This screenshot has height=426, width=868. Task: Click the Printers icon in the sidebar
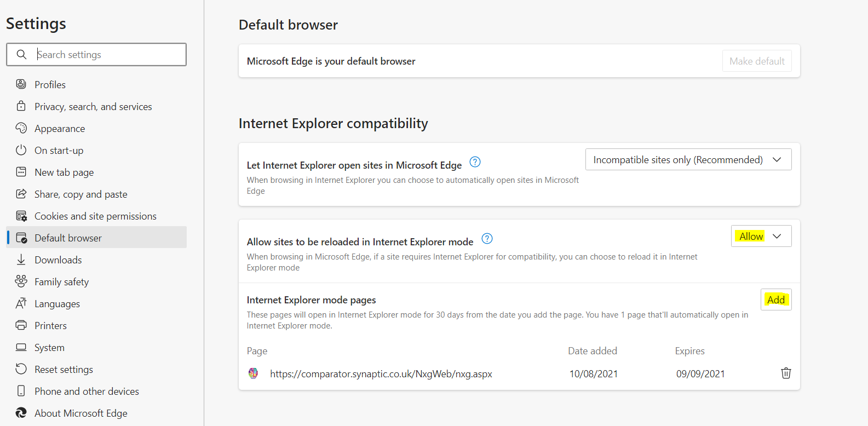[21, 325]
